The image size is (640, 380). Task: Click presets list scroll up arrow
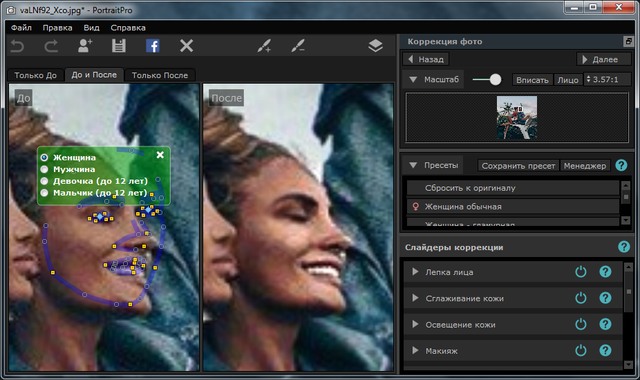(x=626, y=185)
